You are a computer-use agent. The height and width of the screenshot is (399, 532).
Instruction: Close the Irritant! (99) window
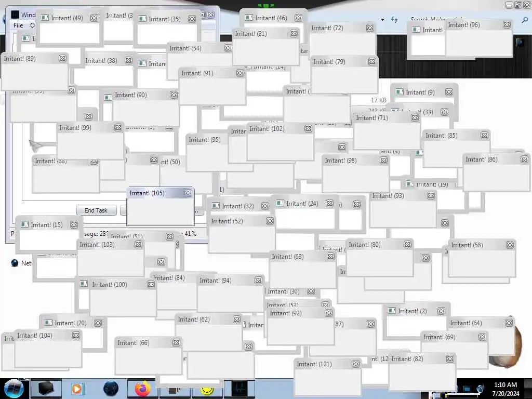click(118, 128)
